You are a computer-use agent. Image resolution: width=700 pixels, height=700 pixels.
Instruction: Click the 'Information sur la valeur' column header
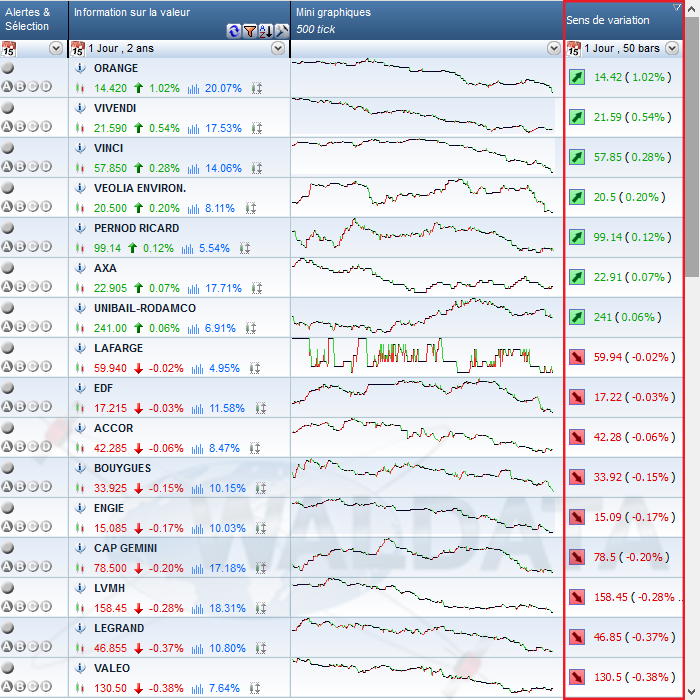tap(179, 20)
